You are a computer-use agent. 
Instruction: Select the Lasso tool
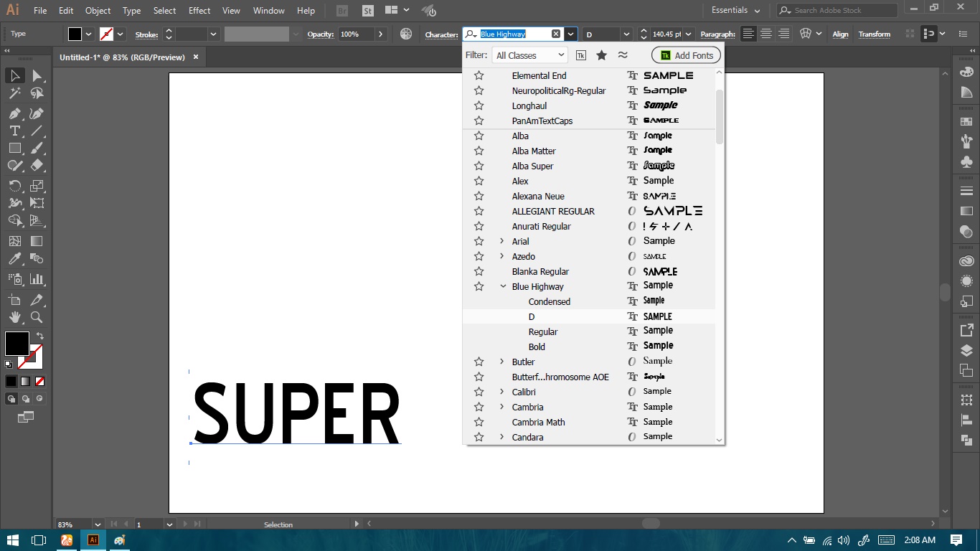point(37,93)
